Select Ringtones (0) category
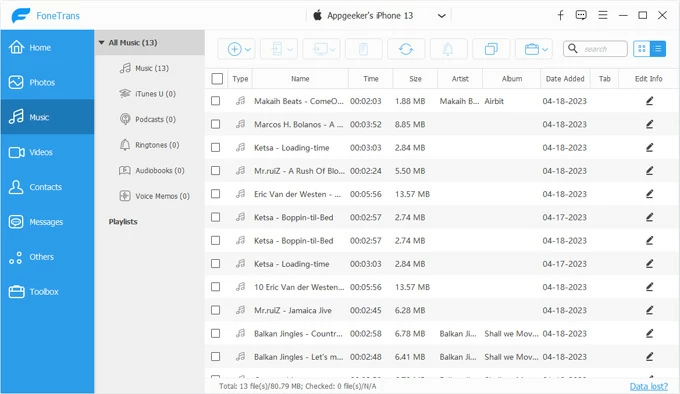Viewport: 680px width, 394px height. 150,145
